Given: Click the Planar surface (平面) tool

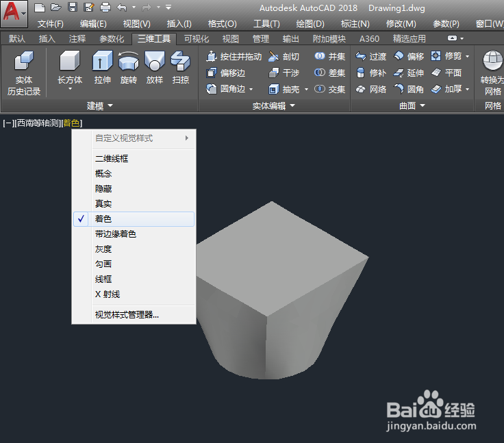Looking at the screenshot, I should click(446, 73).
